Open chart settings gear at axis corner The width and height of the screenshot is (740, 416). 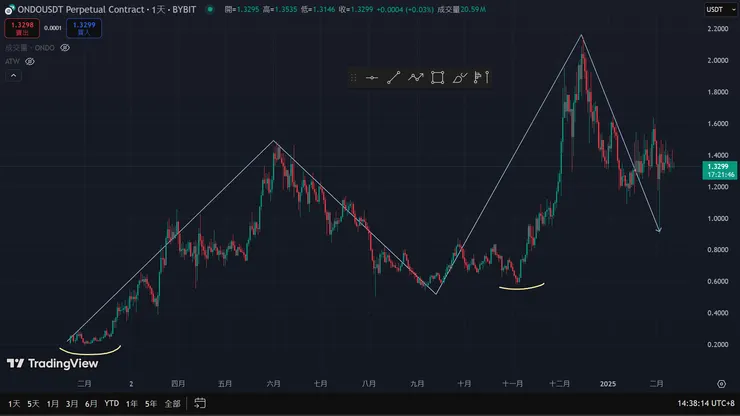coord(721,384)
